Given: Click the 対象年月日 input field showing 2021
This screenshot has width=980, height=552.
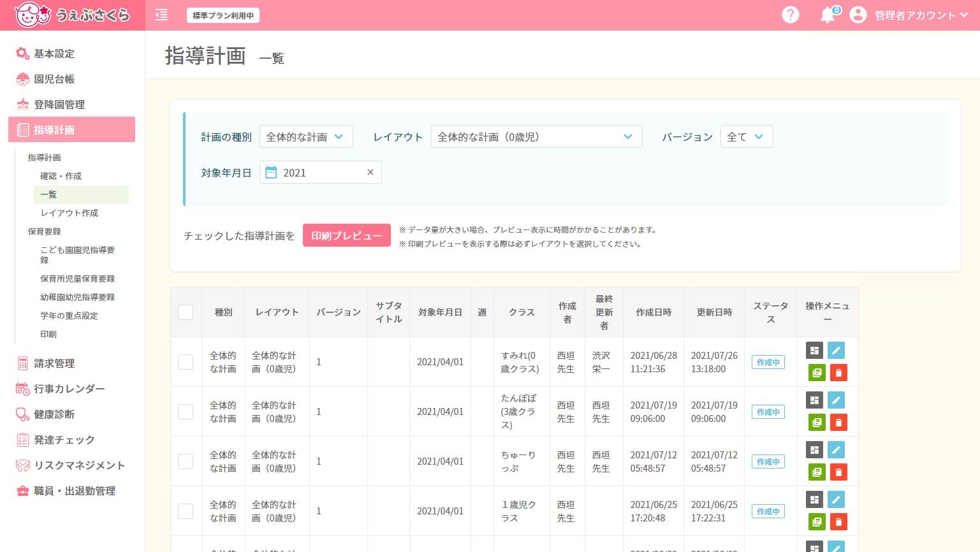Looking at the screenshot, I should [x=321, y=172].
